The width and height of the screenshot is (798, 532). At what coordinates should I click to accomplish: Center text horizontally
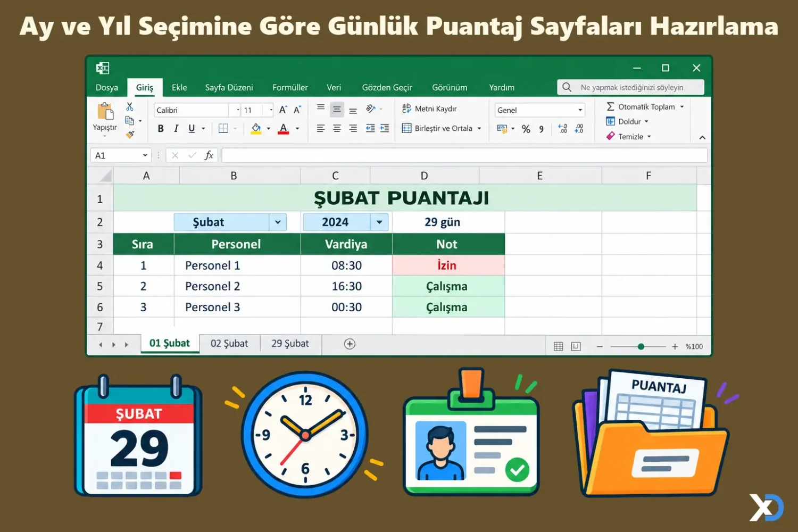tap(337, 128)
